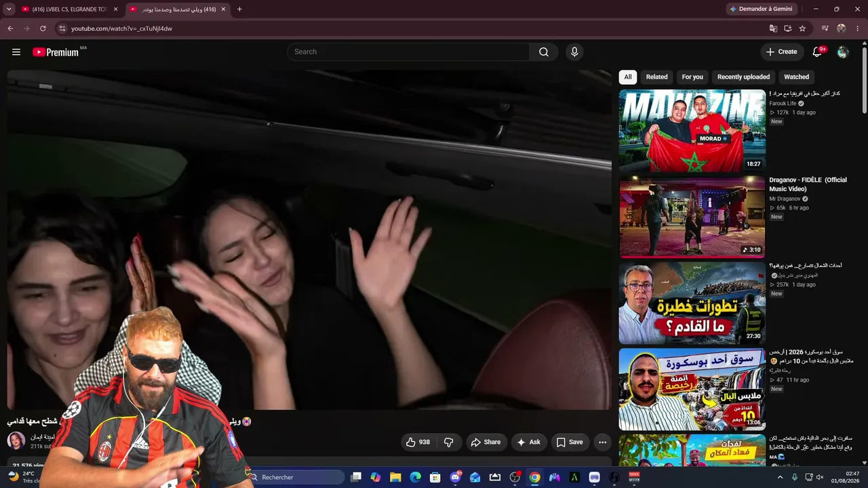The width and height of the screenshot is (868, 488).
Task: Select the Related filter chip
Action: coord(656,77)
